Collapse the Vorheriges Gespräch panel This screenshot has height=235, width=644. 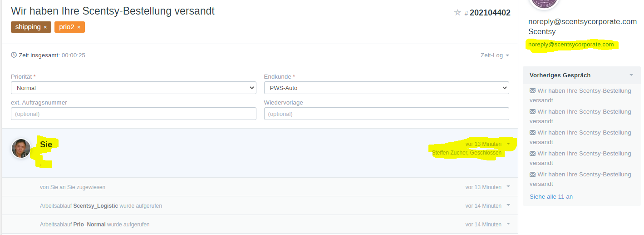coord(631,75)
